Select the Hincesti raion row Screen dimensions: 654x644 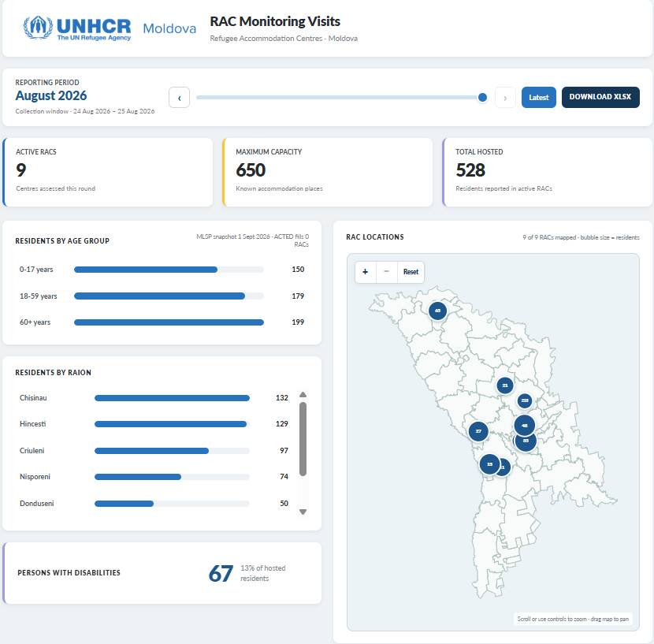tap(154, 424)
